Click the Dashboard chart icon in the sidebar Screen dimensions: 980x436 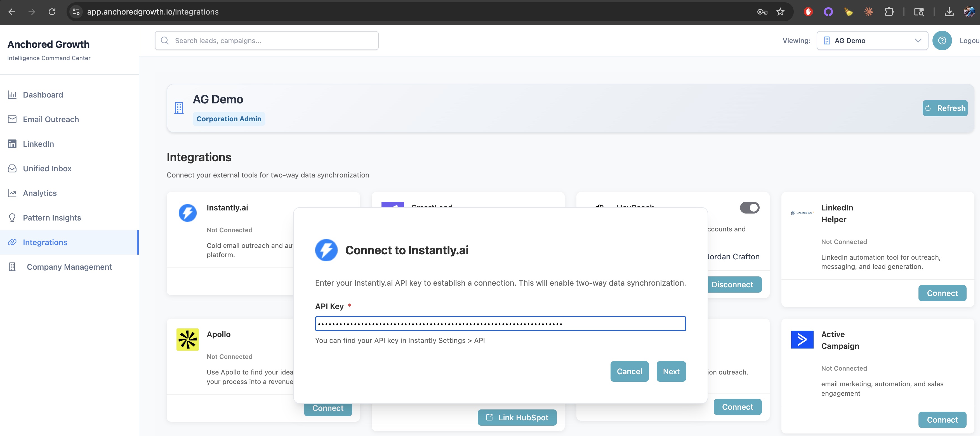tap(12, 95)
